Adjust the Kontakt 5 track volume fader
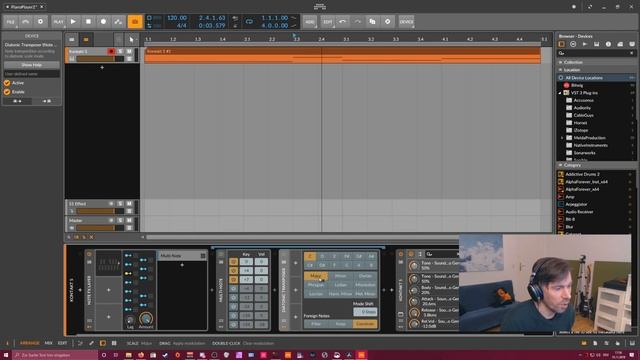The width and height of the screenshot is (640, 360). click(x=100, y=59)
